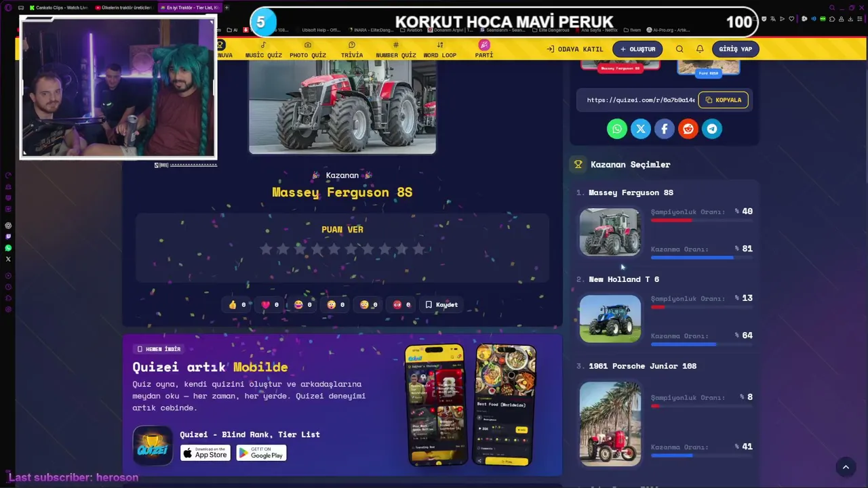React with the flushed face emoji
868x488 pixels.
pos(369,305)
